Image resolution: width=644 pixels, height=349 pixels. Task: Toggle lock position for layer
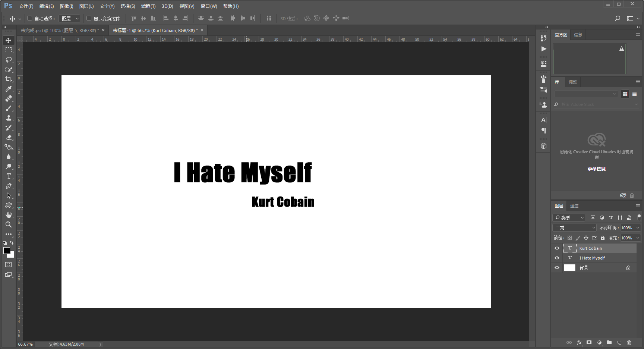coord(586,238)
